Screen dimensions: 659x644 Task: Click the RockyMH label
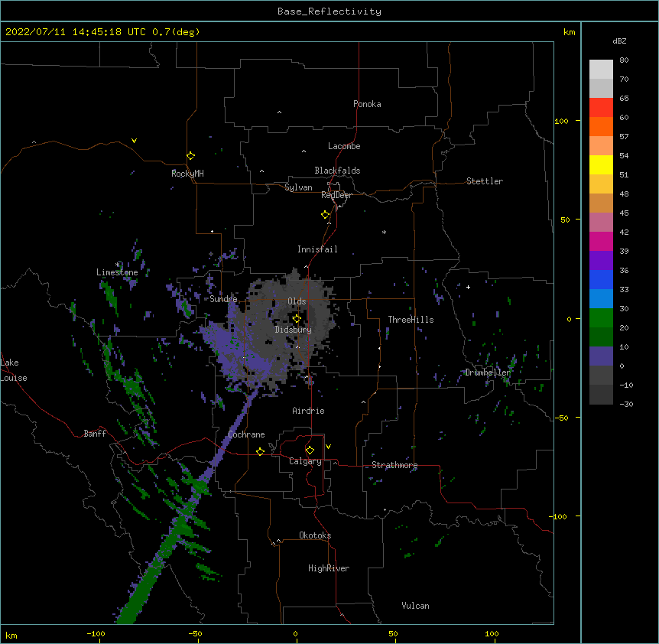click(187, 174)
